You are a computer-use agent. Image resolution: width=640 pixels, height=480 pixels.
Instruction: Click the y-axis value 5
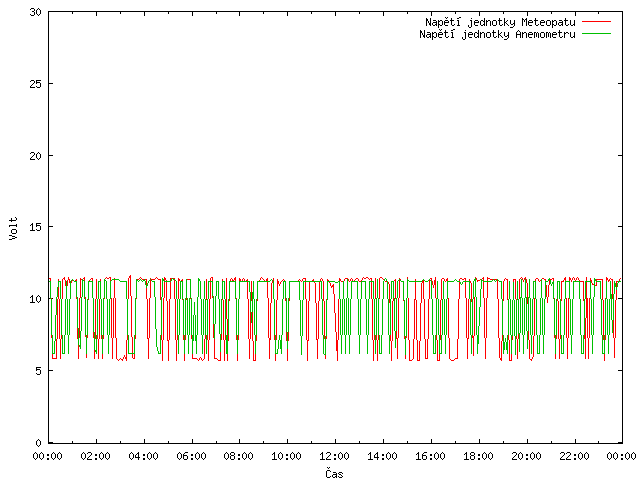38,371
